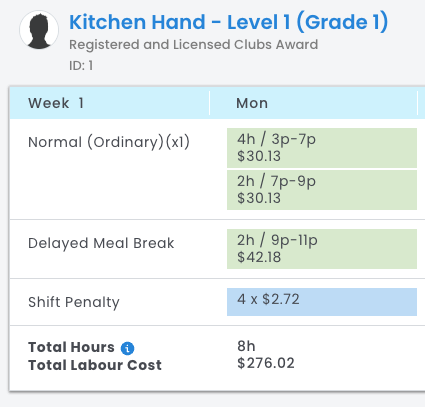Click Registered and Licensed Clubs Award text
Screen dimensions: 425x407
coord(194,45)
